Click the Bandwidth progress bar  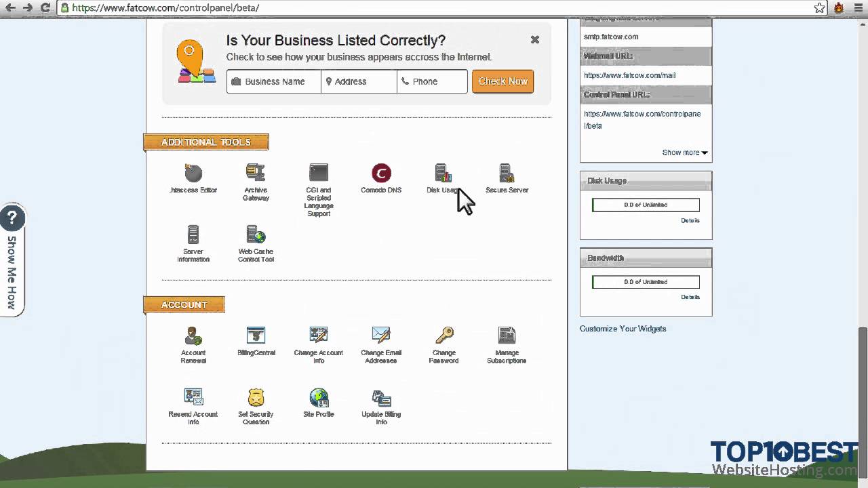point(646,282)
